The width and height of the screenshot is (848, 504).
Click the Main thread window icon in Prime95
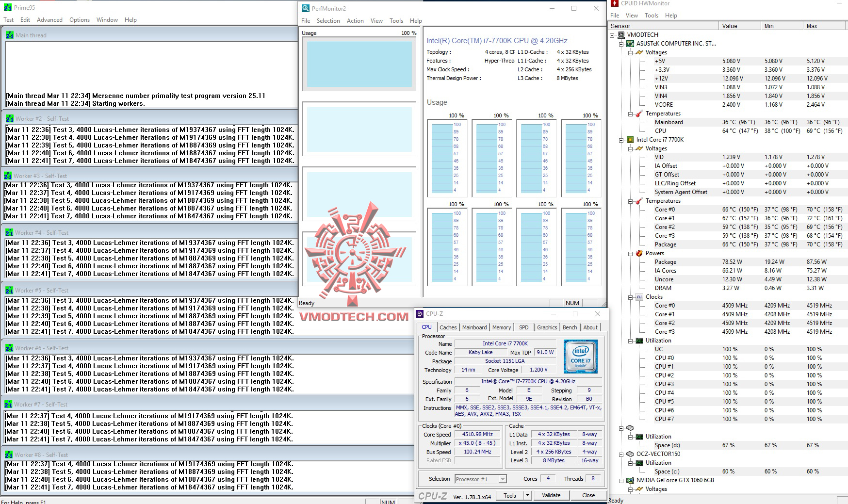coord(10,35)
